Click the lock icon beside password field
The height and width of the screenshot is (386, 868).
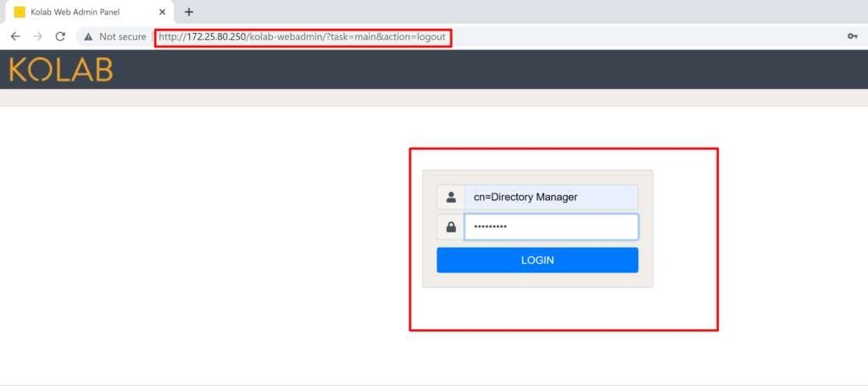(451, 227)
